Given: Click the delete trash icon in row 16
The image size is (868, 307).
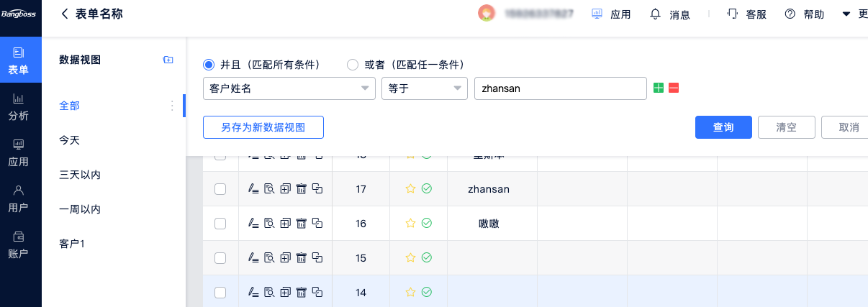Looking at the screenshot, I should click(301, 224).
